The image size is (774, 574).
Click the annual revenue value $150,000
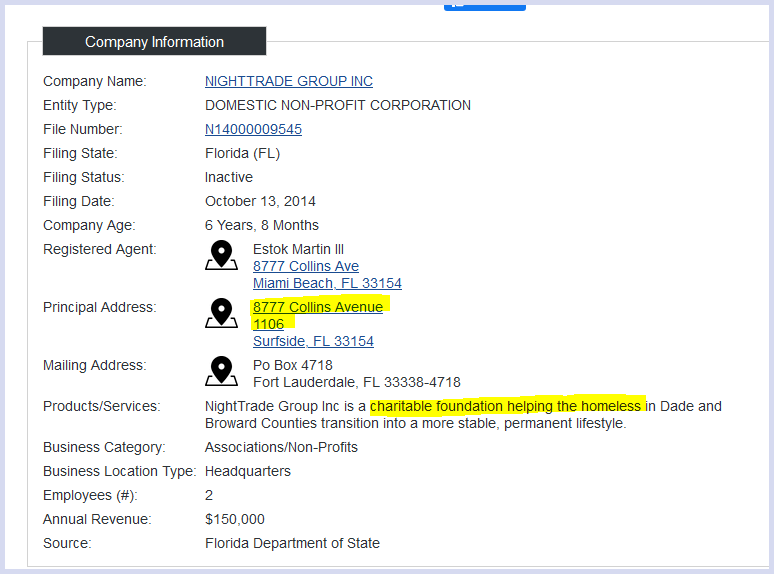click(x=234, y=519)
